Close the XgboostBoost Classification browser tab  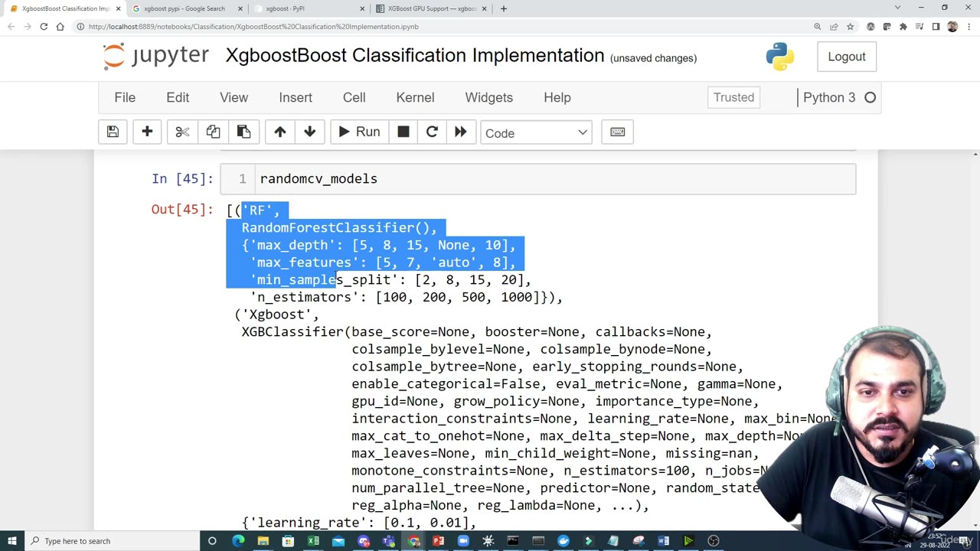click(118, 8)
